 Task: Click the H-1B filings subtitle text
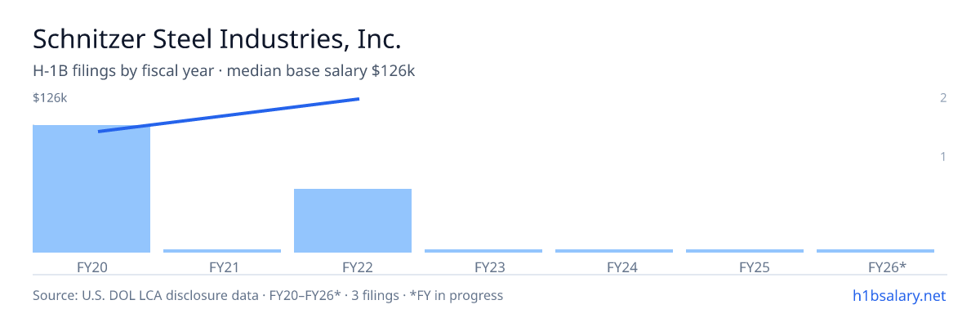[x=224, y=71]
